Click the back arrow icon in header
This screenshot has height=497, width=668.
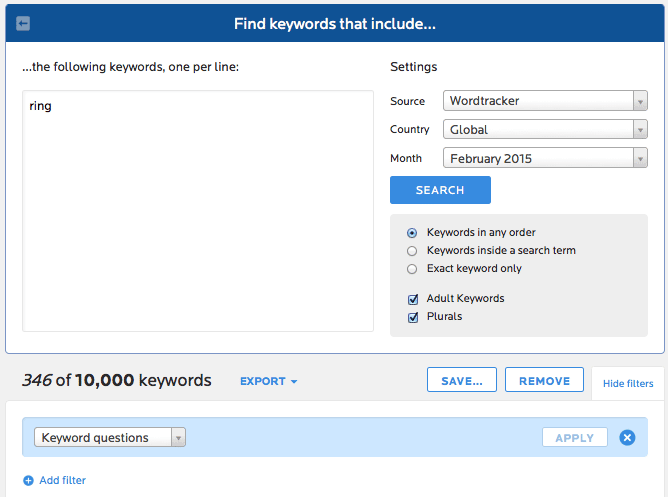click(x=23, y=23)
